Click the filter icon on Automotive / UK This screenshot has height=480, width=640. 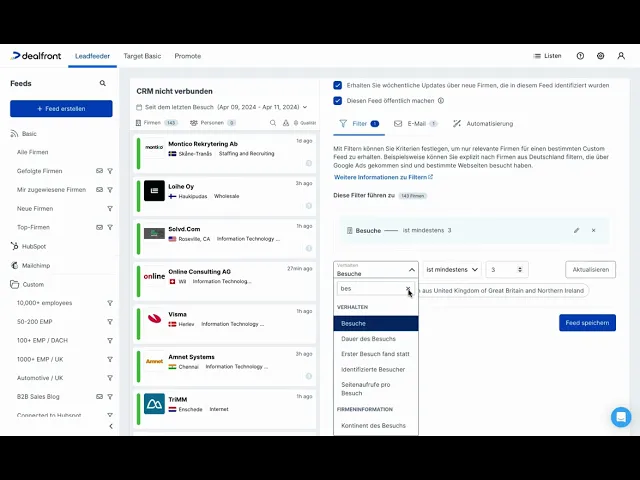(x=110, y=378)
